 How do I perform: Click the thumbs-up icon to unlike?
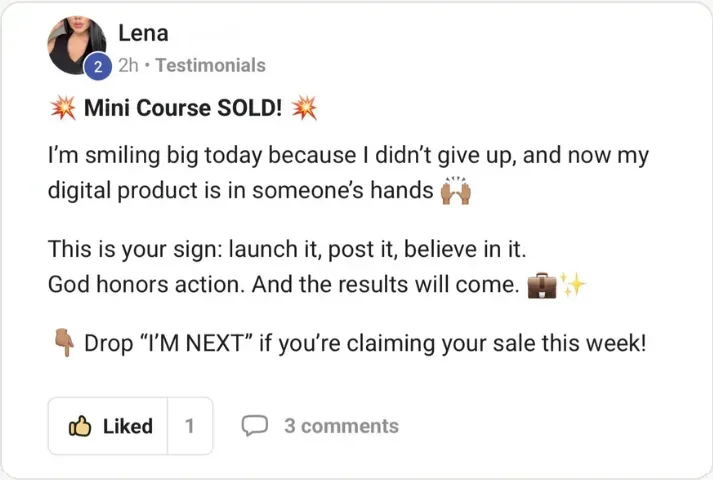pyautogui.click(x=80, y=426)
